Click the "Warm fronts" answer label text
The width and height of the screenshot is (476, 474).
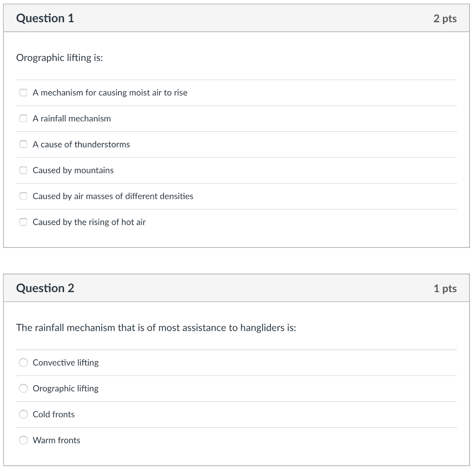56,440
